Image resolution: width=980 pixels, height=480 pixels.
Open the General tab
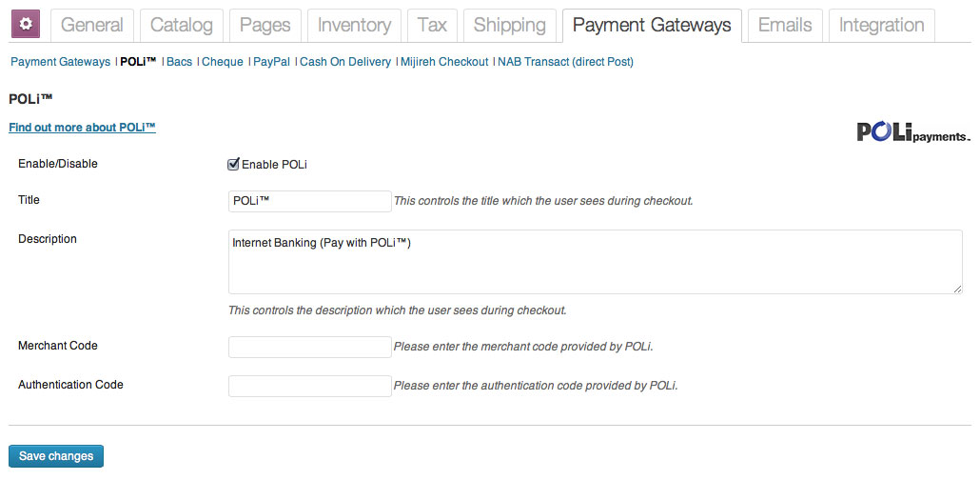click(92, 26)
